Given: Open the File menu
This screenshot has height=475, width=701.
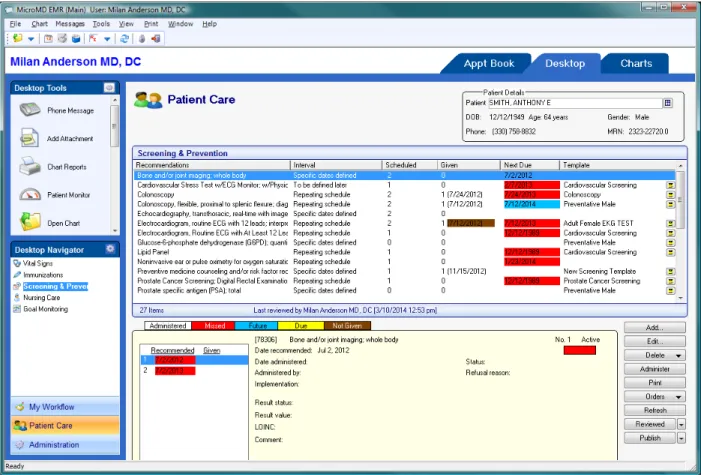Looking at the screenshot, I should 15,24.
